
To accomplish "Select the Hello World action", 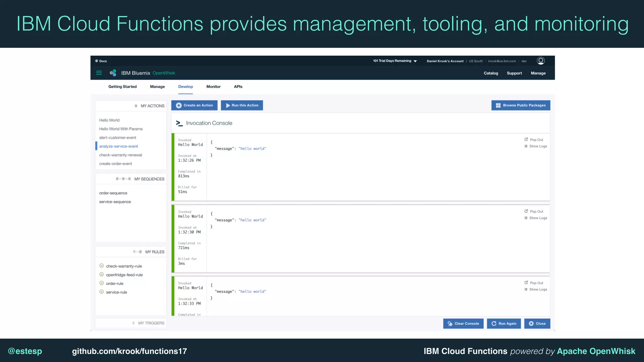I will (109, 120).
